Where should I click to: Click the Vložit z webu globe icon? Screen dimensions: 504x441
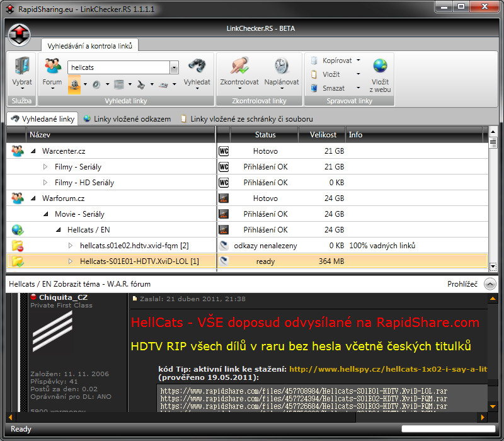(381, 66)
